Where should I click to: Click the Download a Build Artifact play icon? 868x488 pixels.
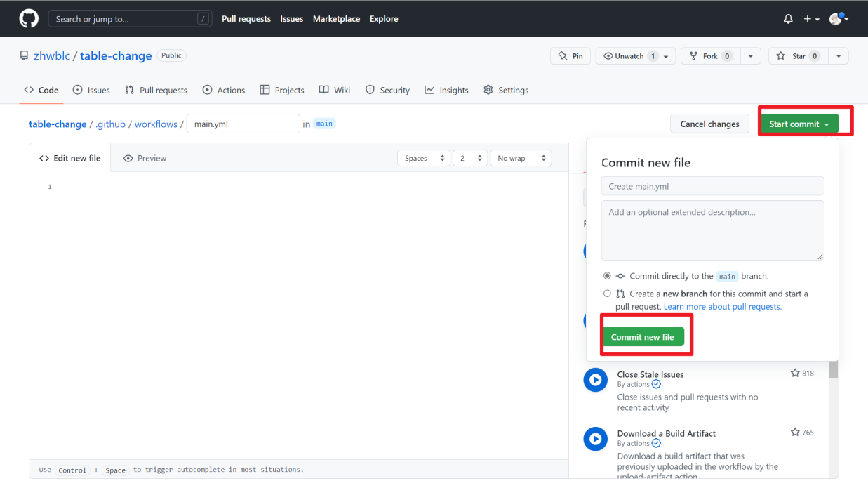click(x=595, y=439)
